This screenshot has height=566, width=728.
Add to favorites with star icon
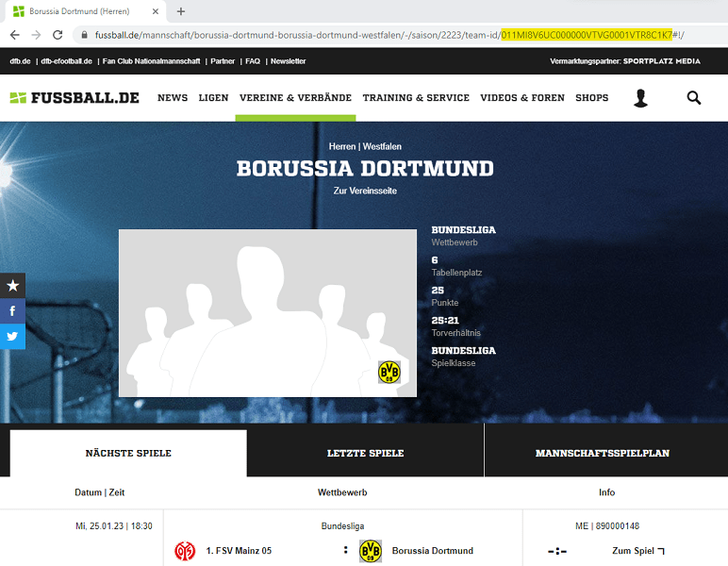12,286
